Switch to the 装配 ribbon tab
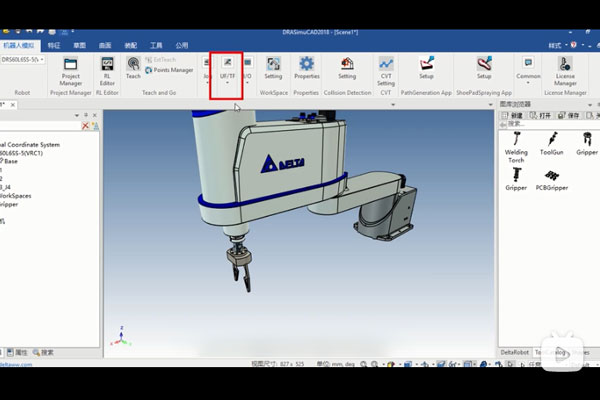The width and height of the screenshot is (600, 400). [130, 46]
